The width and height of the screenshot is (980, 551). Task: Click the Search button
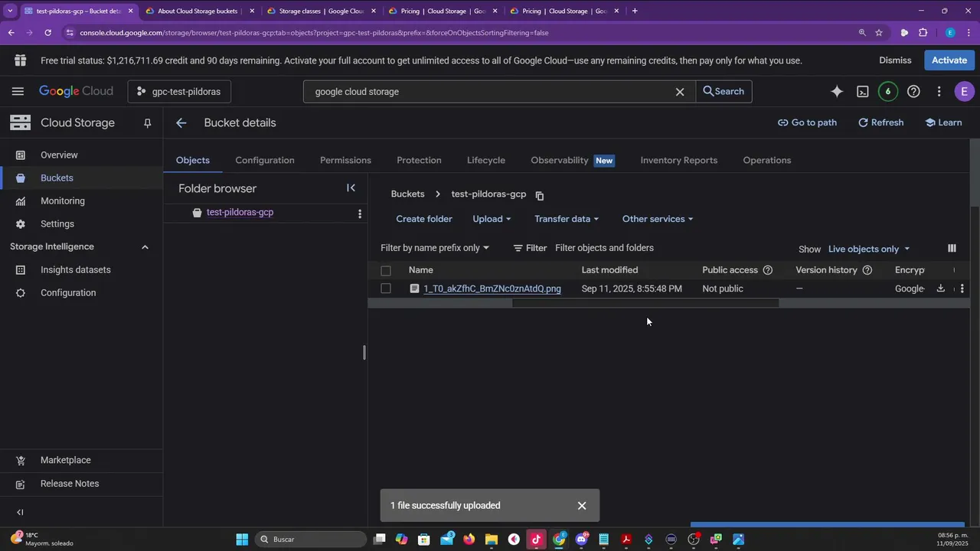click(x=724, y=91)
